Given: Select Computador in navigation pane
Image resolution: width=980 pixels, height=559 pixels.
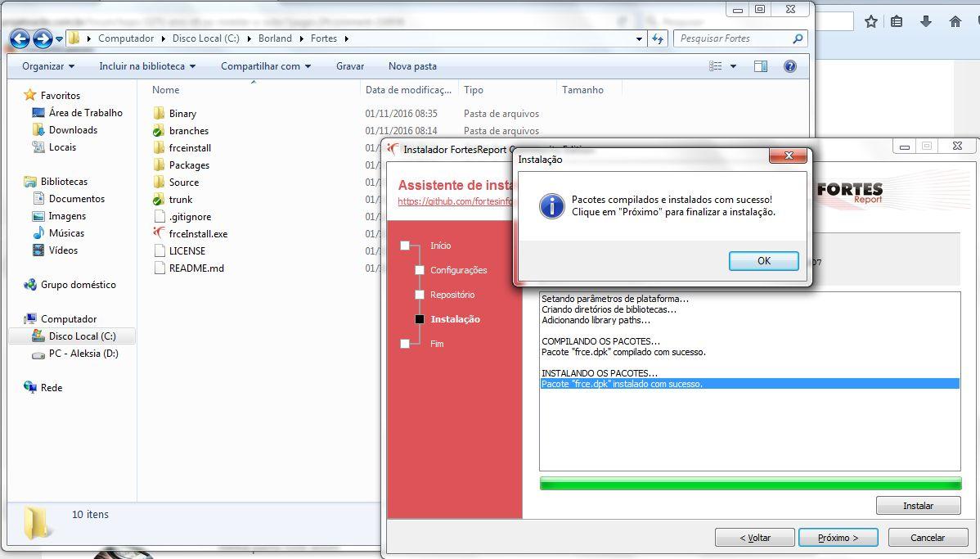Looking at the screenshot, I should 68,319.
